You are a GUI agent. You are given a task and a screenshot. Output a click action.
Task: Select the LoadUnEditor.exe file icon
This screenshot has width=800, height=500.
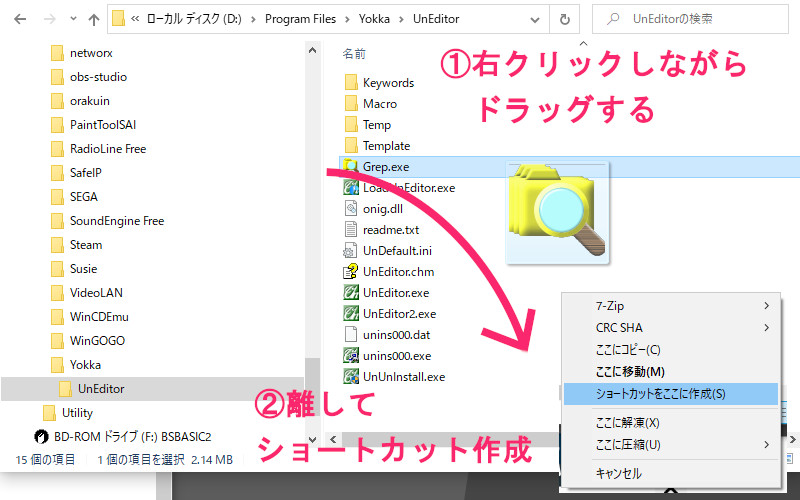click(x=351, y=187)
